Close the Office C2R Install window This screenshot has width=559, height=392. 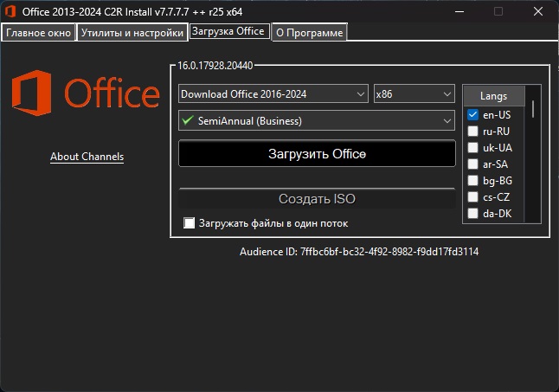tap(538, 12)
